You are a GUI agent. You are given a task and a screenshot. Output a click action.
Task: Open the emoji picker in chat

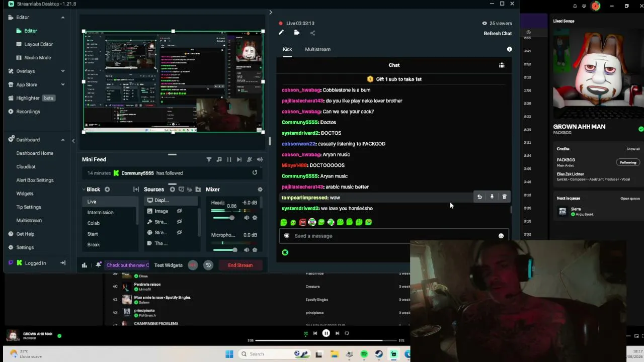[x=501, y=236]
